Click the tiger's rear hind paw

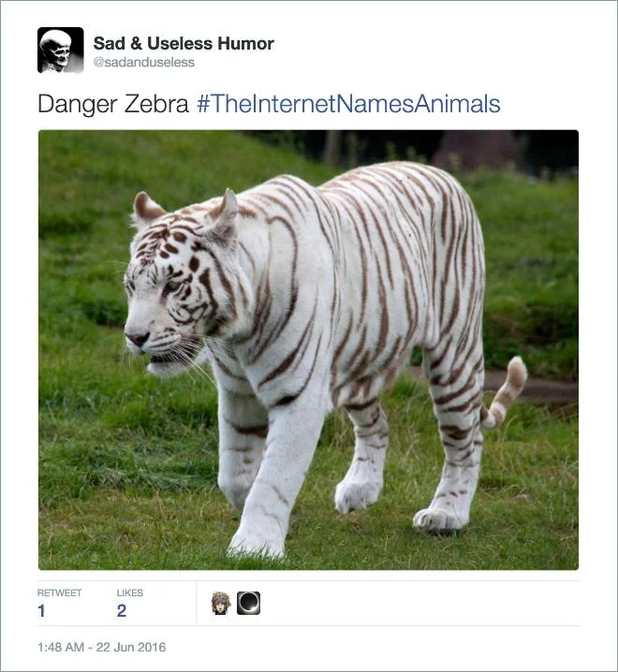point(438,518)
